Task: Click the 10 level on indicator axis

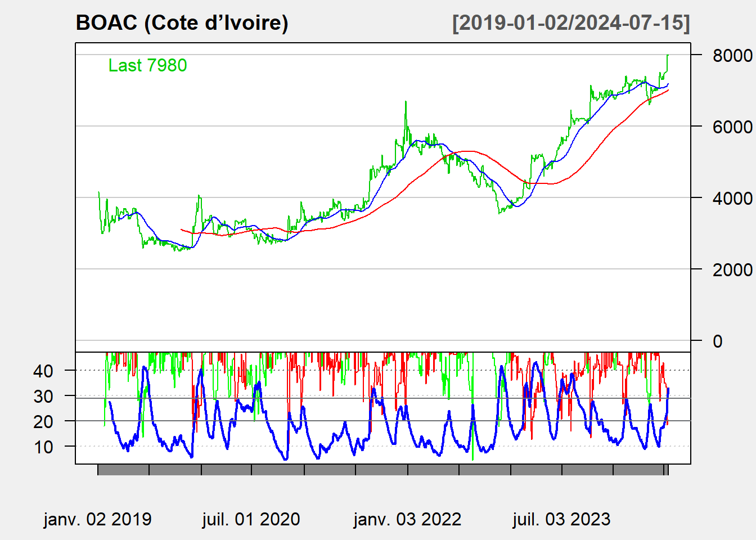Action: tap(43, 447)
